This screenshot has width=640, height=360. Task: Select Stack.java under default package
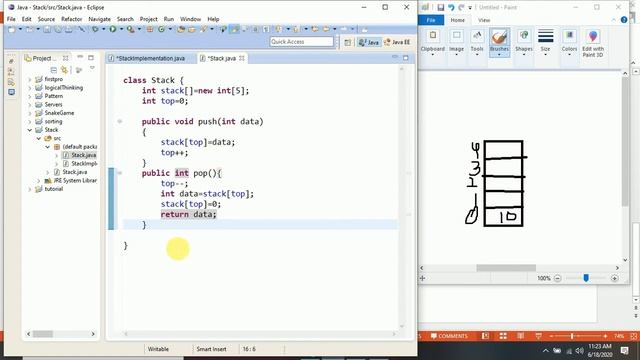point(83,155)
